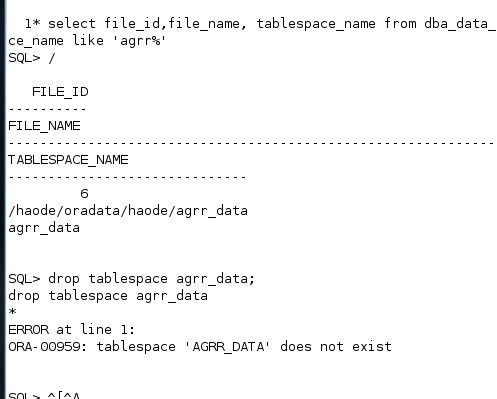The height and width of the screenshot is (399, 497).
Task: Click the FILE_NAME column header
Action: [x=44, y=126]
